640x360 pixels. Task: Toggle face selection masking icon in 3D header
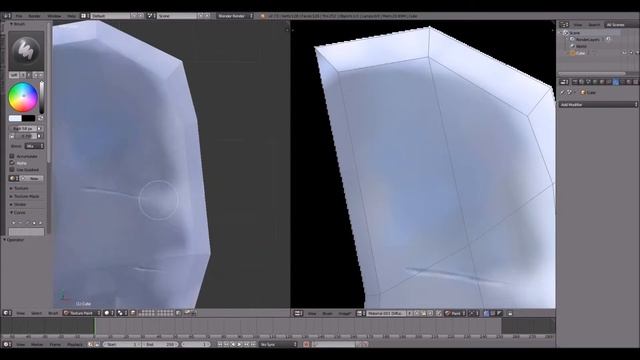[x=133, y=313]
